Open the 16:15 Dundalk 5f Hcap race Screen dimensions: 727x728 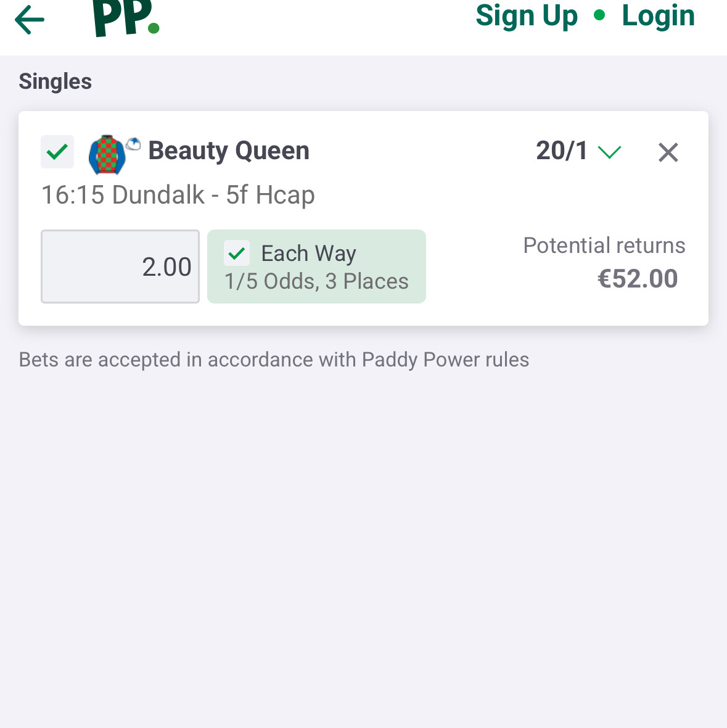pos(178,195)
